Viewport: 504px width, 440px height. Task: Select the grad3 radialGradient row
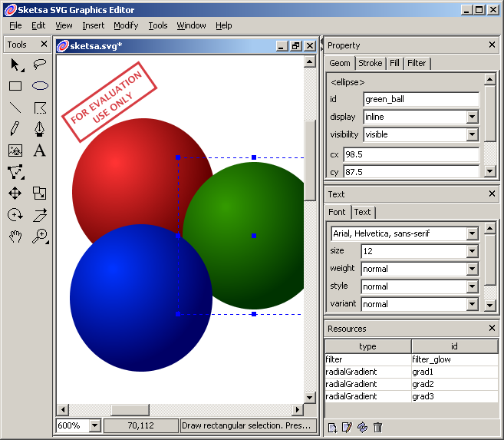click(412, 396)
